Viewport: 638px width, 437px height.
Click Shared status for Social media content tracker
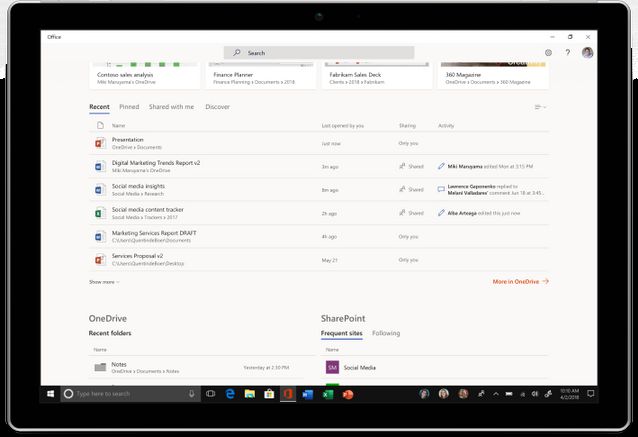411,213
